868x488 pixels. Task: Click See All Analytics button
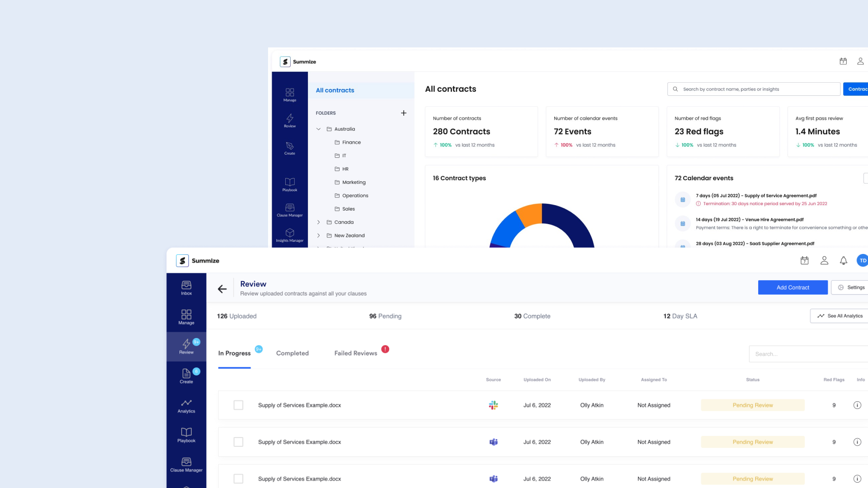(840, 316)
